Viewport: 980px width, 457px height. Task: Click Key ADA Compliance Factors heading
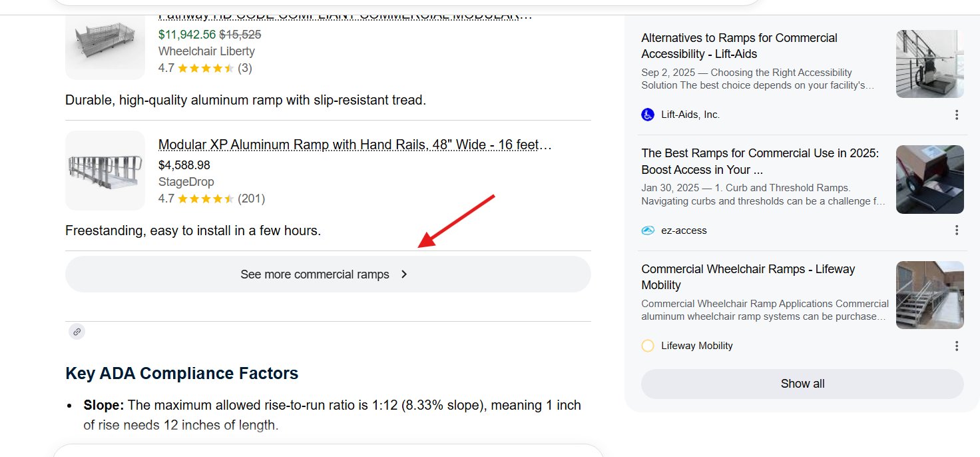point(182,373)
